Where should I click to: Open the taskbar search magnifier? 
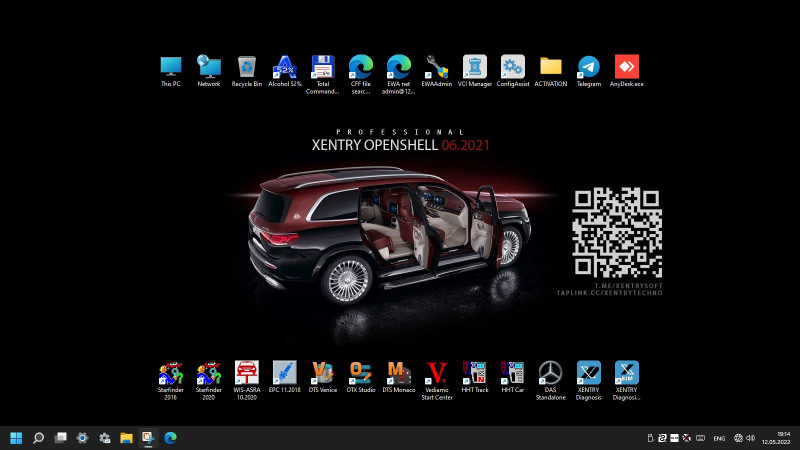[x=38, y=438]
